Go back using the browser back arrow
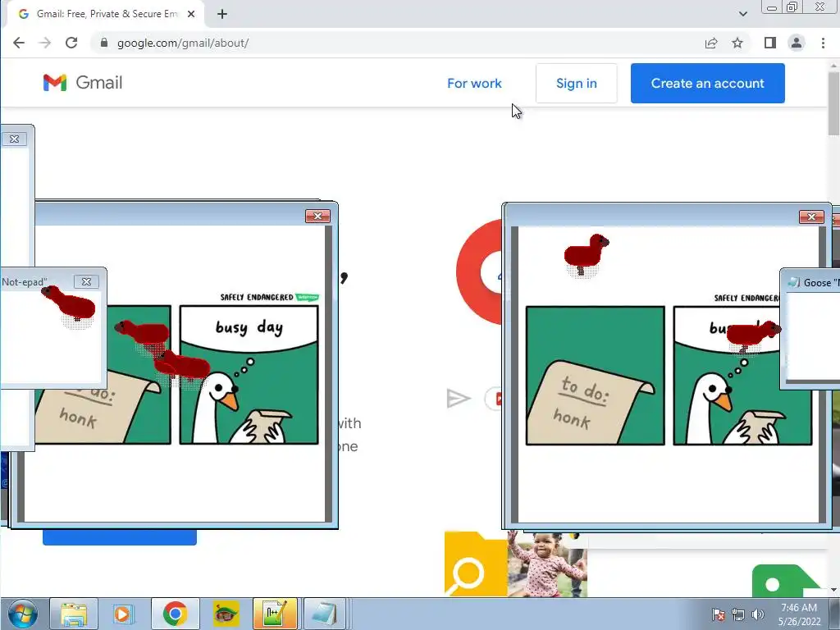840x630 pixels. point(19,43)
